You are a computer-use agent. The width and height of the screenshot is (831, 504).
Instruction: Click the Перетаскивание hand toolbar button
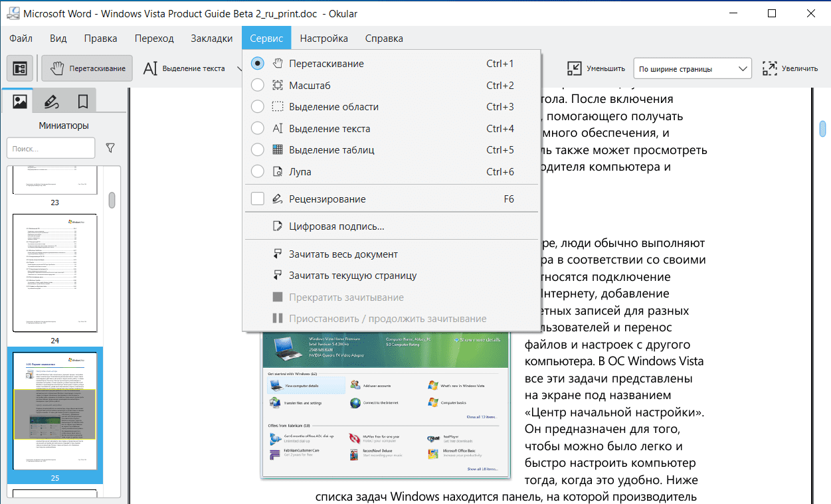pos(87,68)
